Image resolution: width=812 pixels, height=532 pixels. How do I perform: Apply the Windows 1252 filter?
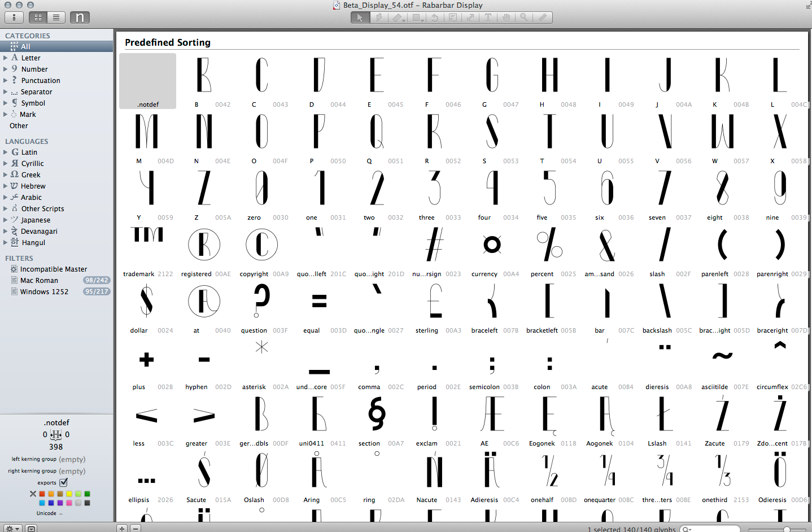[x=56, y=291]
